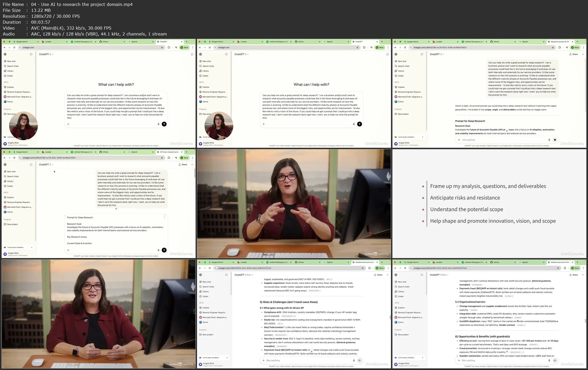Viewport: 588px width, 370px height.
Task: Click attach plus icon in 'Research prompt for AP' window
Action: pos(459,140)
